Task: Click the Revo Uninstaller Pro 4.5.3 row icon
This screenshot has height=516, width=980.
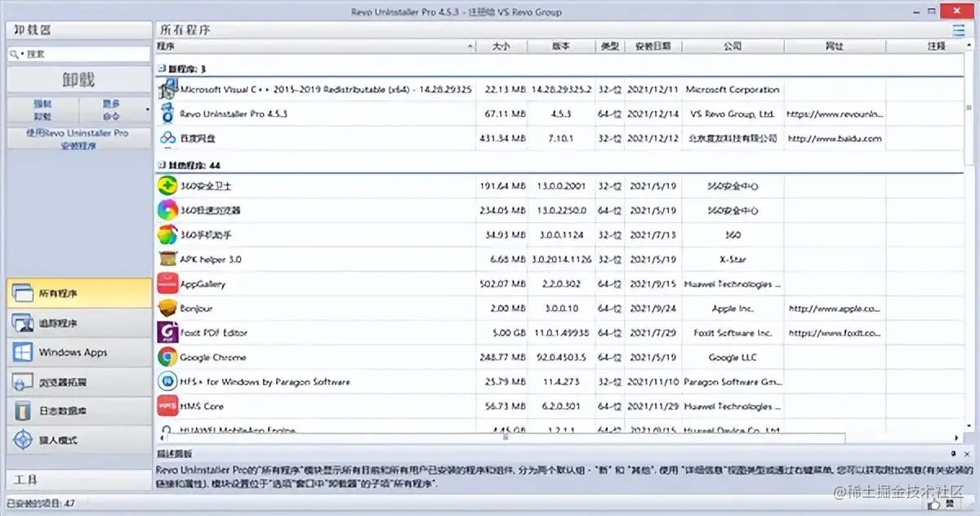Action: pos(167,113)
